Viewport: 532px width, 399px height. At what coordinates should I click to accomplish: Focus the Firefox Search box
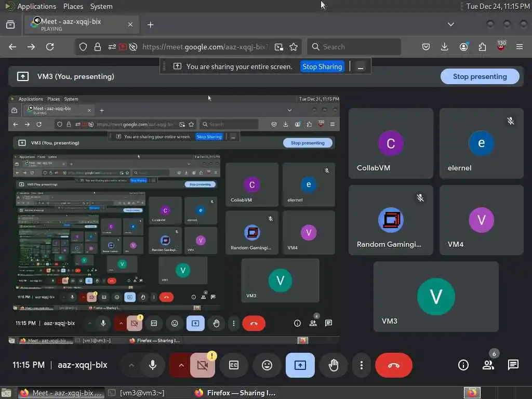[354, 47]
